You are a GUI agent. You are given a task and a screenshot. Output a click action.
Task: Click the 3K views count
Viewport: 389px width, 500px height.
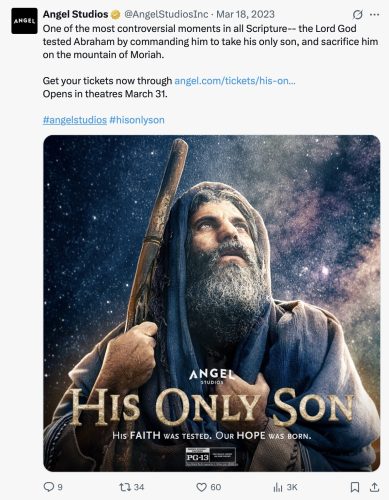292,487
